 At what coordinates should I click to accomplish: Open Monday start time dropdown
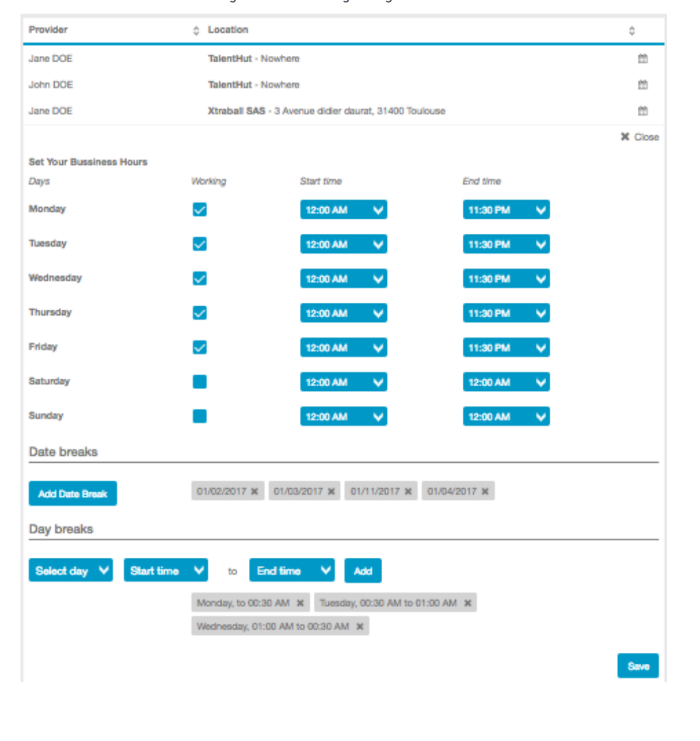coord(343,210)
